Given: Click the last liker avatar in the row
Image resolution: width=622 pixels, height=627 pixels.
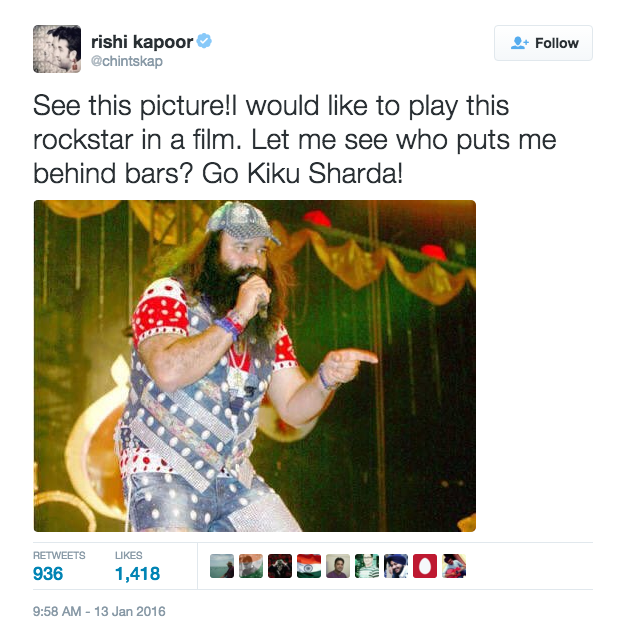Looking at the screenshot, I should tap(454, 567).
